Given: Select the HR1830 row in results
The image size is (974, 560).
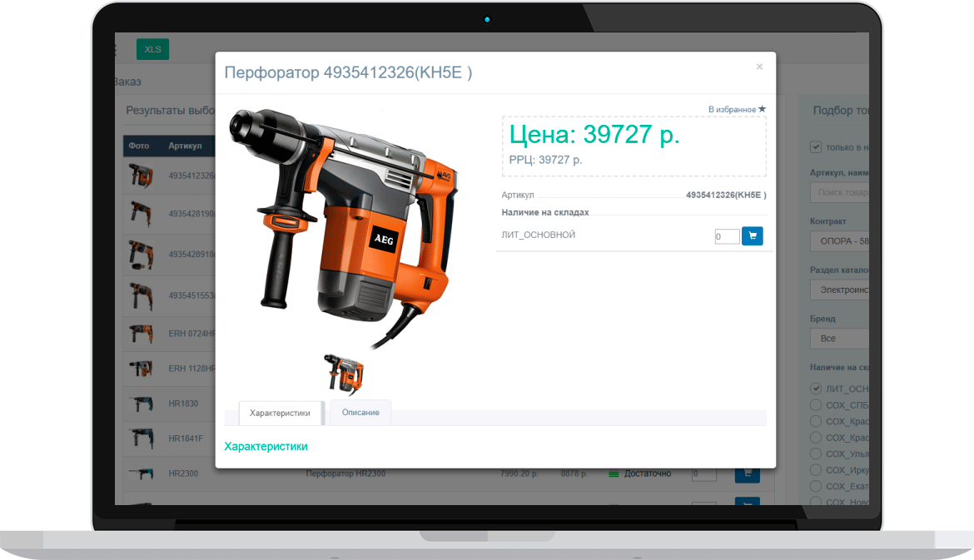Looking at the screenshot, I should tap(169, 404).
